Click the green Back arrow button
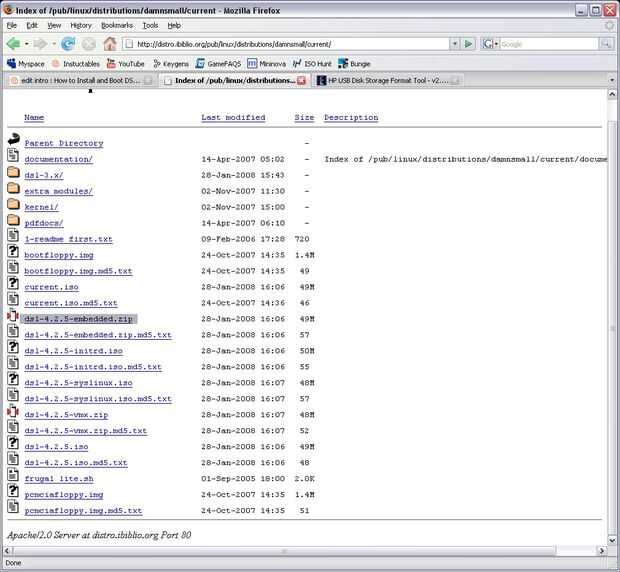The image size is (620, 572). coord(14,44)
